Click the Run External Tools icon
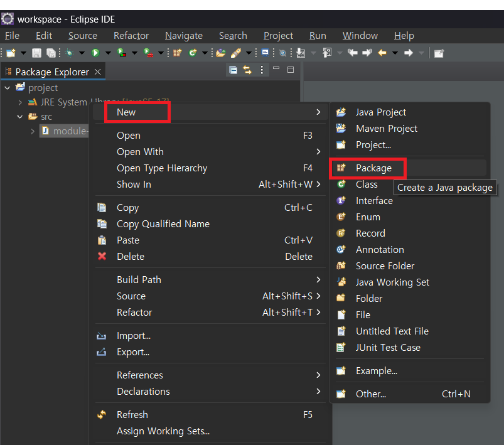 coord(148,53)
